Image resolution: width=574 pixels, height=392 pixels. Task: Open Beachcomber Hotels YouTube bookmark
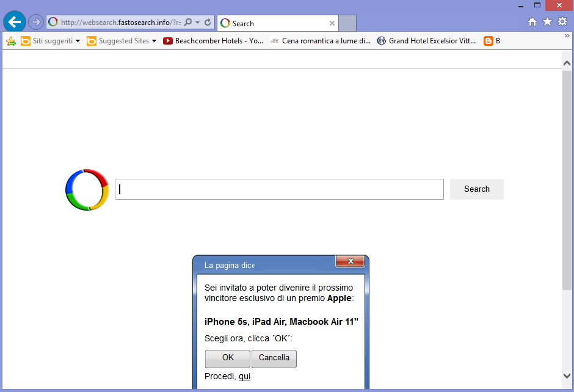pos(213,41)
